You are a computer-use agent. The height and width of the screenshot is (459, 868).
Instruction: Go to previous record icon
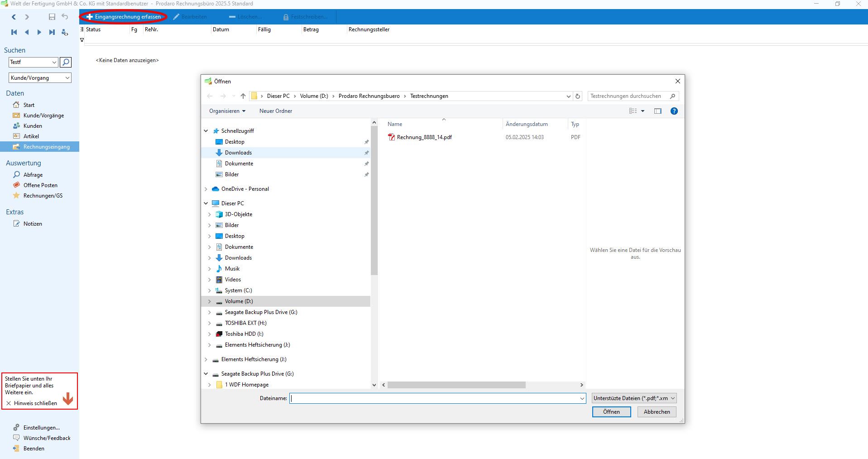point(27,32)
